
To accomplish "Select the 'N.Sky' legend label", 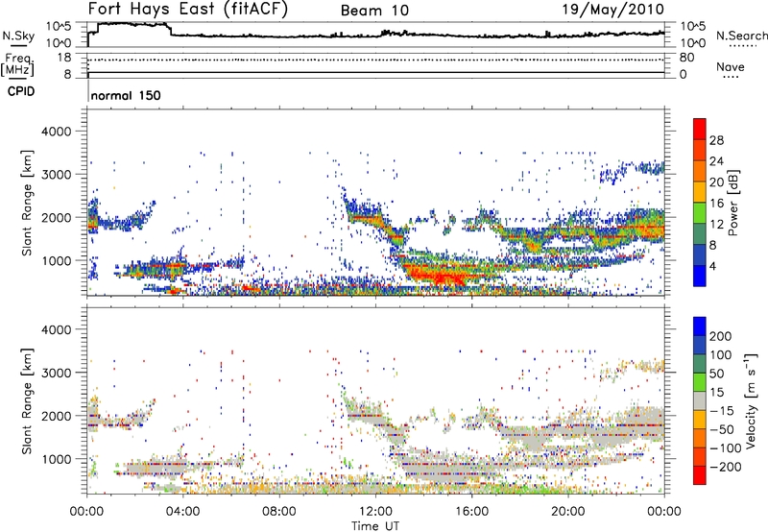I will point(18,36).
